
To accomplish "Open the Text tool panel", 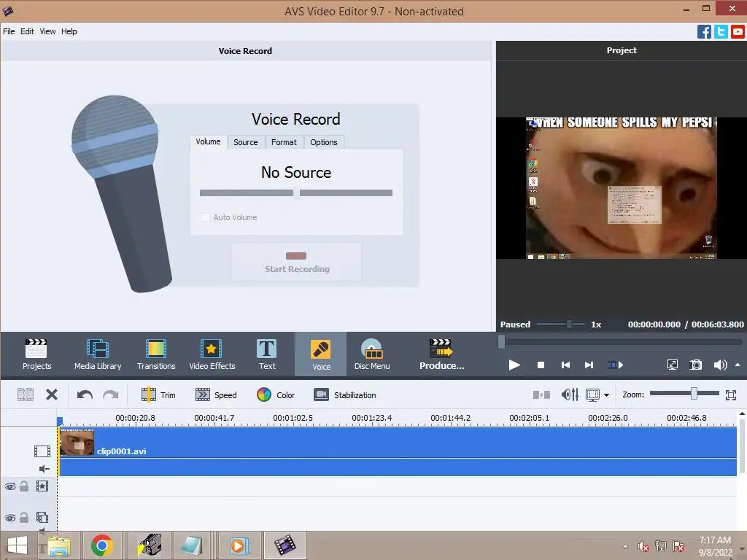I will coord(267,354).
